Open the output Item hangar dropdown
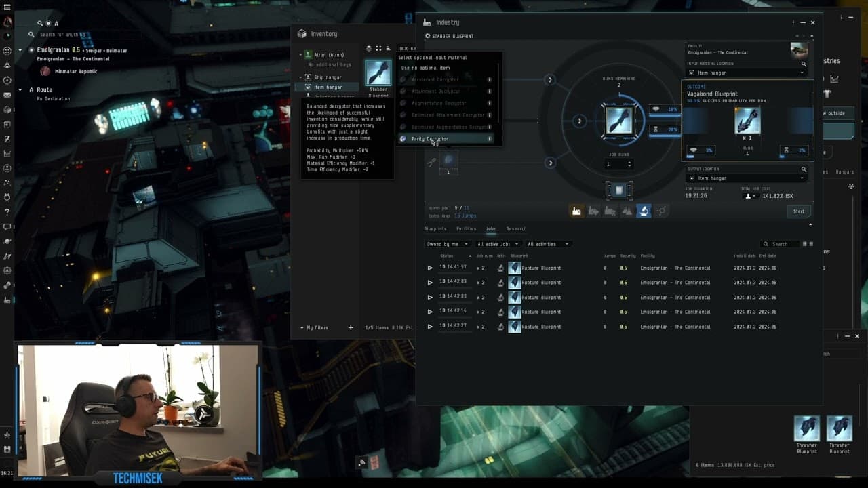868x488 pixels. tap(747, 178)
